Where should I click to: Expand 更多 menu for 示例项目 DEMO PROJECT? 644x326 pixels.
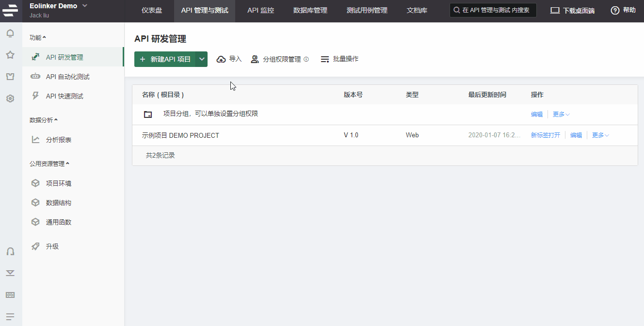[600, 135]
